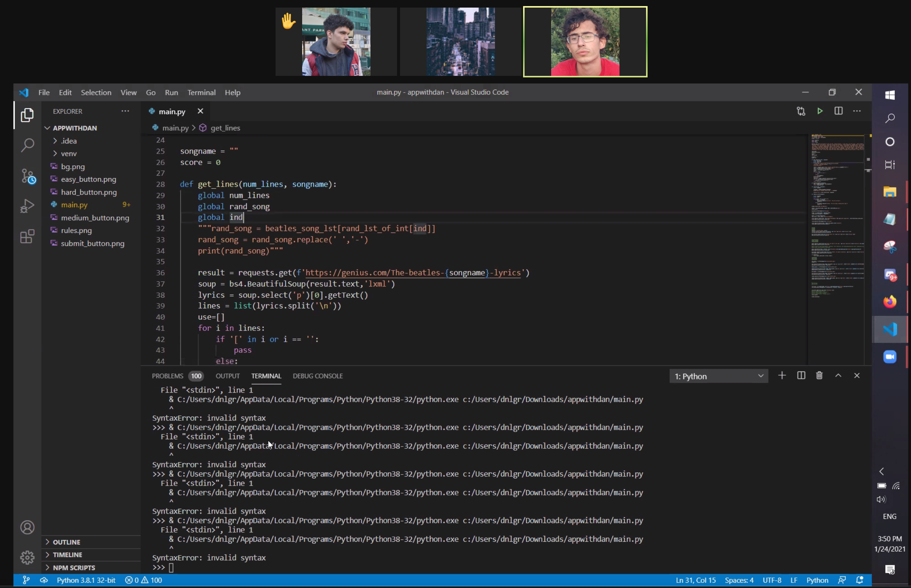Open easy_button.png in the explorer
Viewport: 911px width, 588px height.
click(x=88, y=179)
